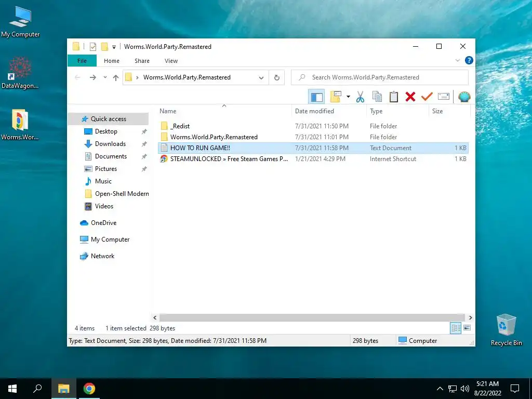532x399 pixels.
Task: Click the Search Worms.World.Party.Remastered field
Action: tap(380, 77)
